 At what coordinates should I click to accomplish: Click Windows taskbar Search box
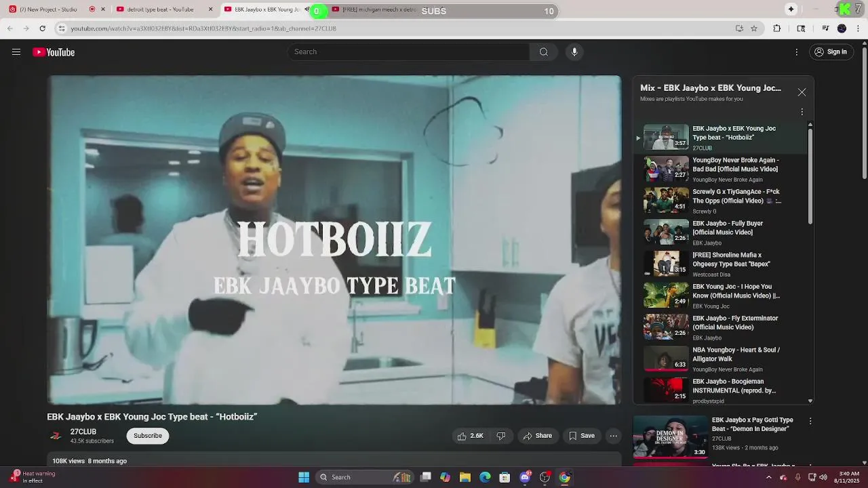(x=363, y=477)
